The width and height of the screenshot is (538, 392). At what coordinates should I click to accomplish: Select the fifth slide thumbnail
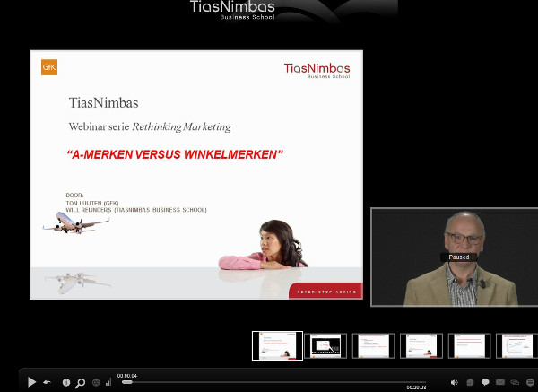tap(469, 345)
